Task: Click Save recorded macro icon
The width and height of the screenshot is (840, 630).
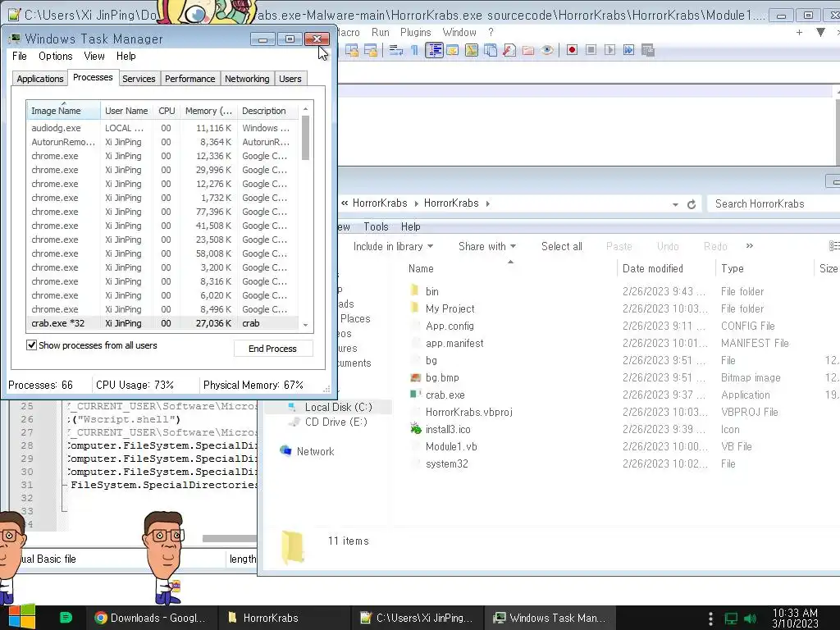Action: (648, 50)
